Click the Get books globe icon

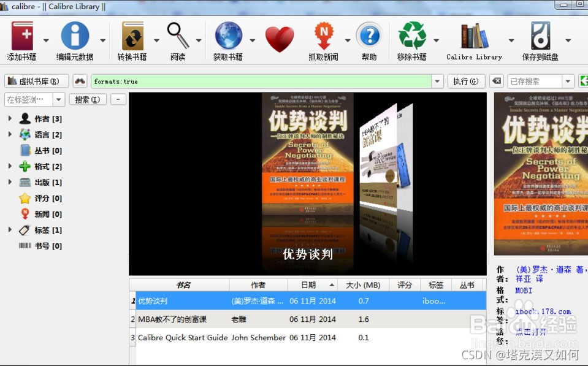[228, 36]
